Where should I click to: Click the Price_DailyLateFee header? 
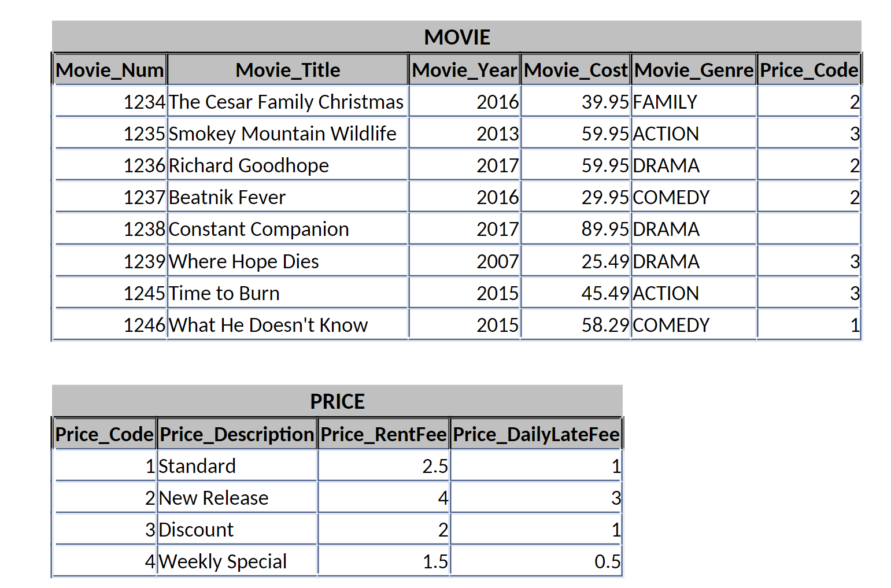click(x=536, y=434)
